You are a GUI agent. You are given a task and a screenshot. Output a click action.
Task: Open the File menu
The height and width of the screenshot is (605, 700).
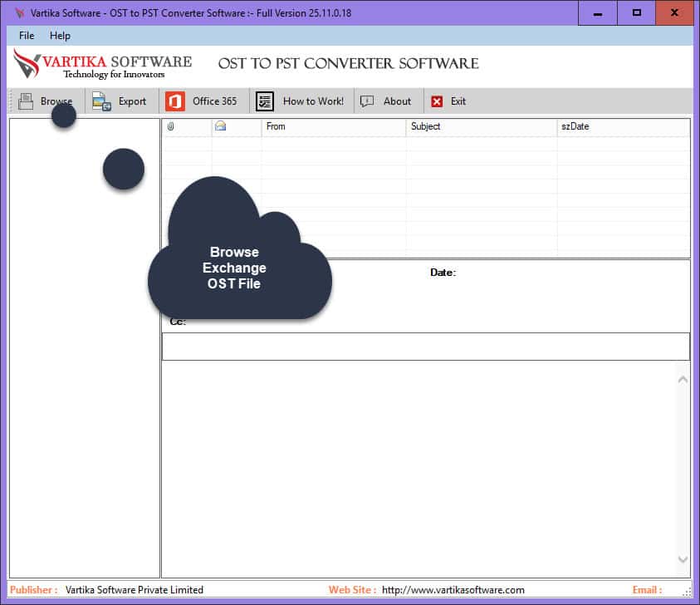27,35
